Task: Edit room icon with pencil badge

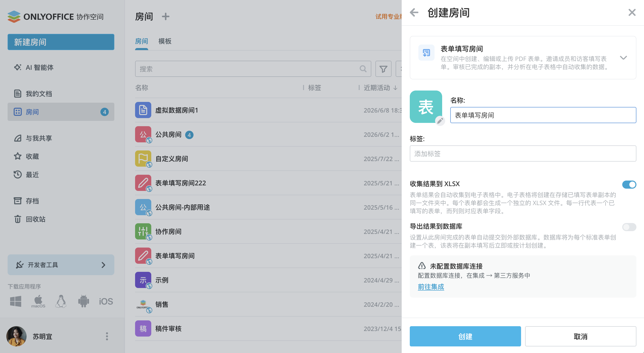Action: [x=440, y=121]
